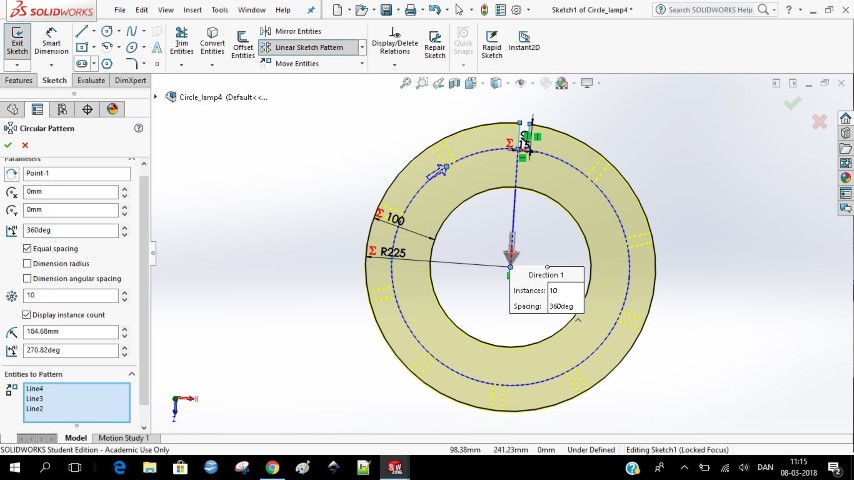The image size is (854, 480).
Task: Toggle the Rapid Sketch tool
Action: (491, 44)
